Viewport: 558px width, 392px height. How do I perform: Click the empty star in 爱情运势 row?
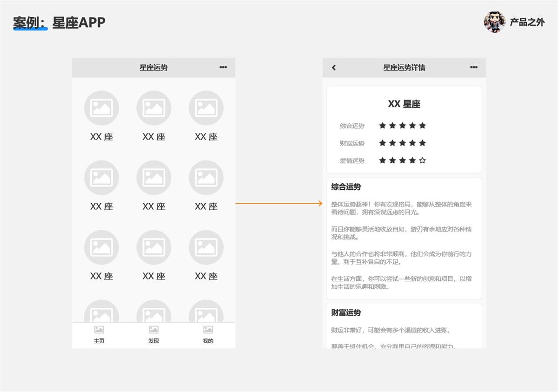pos(422,160)
